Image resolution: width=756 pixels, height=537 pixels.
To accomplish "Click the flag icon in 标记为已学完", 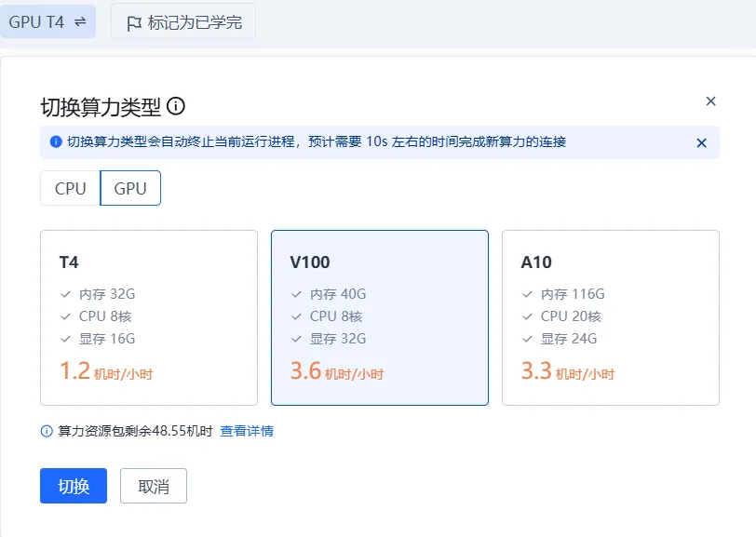I will click(x=133, y=23).
